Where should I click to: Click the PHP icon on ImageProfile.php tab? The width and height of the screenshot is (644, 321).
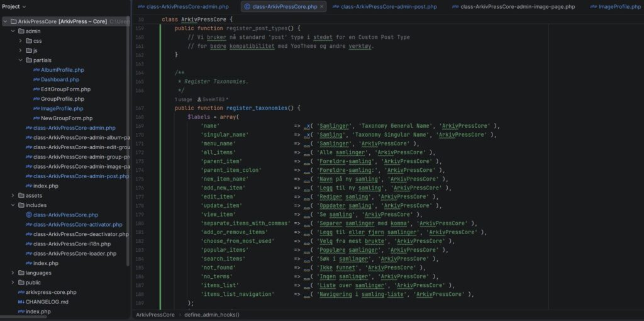[x=592, y=6]
